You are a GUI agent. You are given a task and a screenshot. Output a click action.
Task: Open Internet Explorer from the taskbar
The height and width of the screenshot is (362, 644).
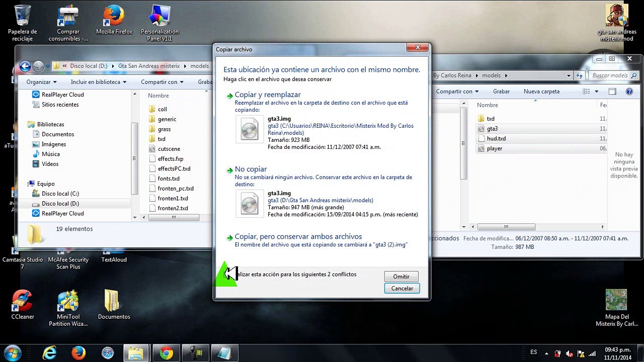point(49,353)
